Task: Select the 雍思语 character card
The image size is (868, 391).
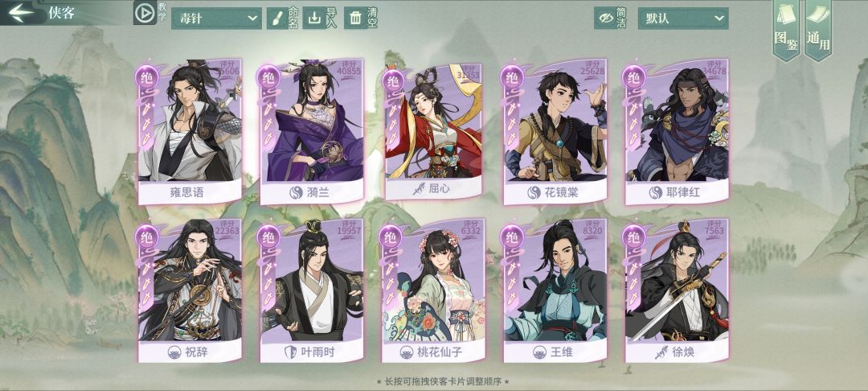Action: click(x=190, y=131)
